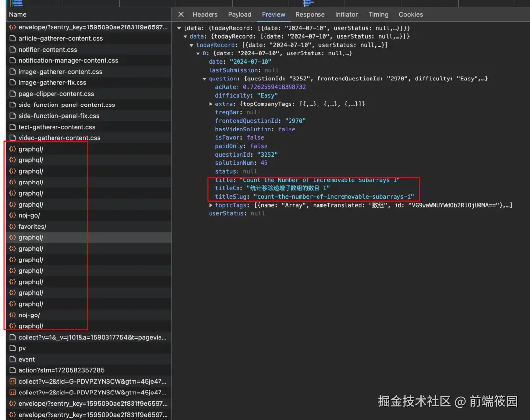Click file icon beside article-gatherer-content.css
530x420 pixels.
click(x=12, y=39)
